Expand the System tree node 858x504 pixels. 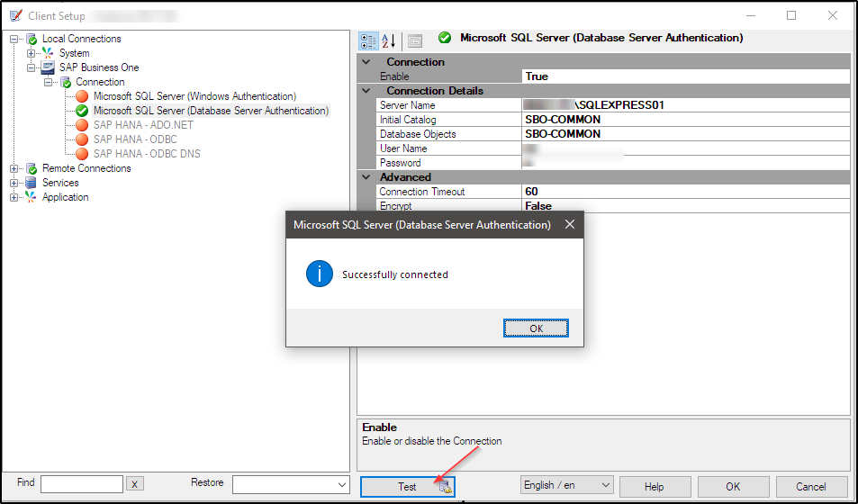[x=32, y=53]
